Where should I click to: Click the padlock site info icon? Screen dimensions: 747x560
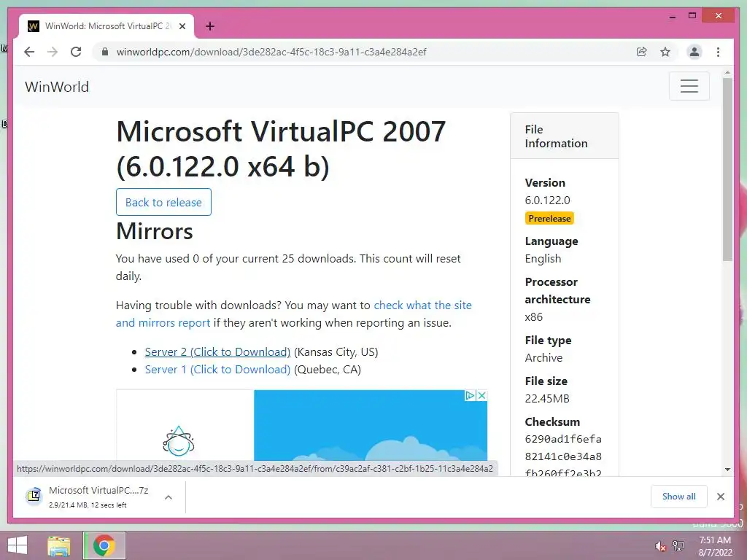[x=105, y=52]
